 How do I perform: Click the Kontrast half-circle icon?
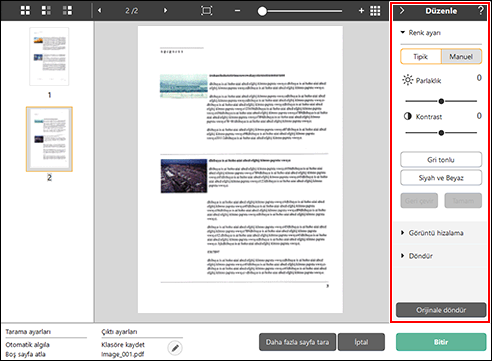(408, 116)
